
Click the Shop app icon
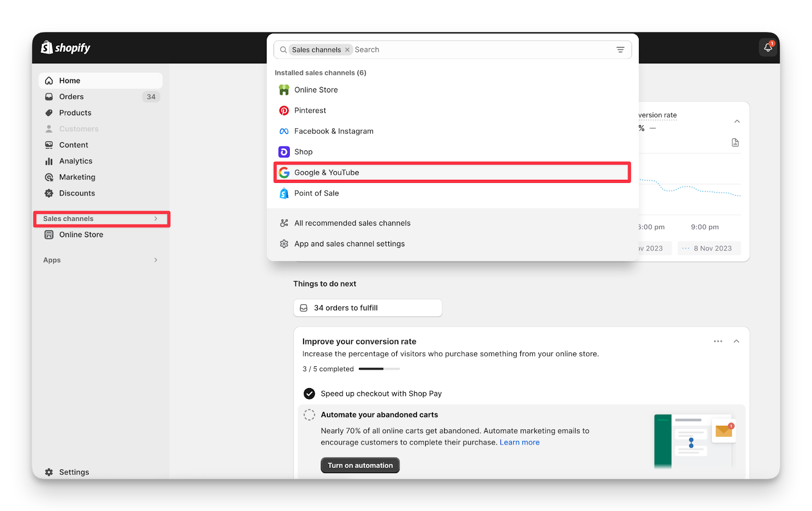pos(284,152)
